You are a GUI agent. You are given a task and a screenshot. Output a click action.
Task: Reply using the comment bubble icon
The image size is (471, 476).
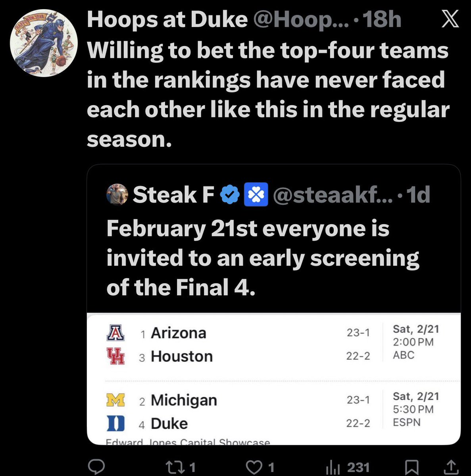(96, 467)
